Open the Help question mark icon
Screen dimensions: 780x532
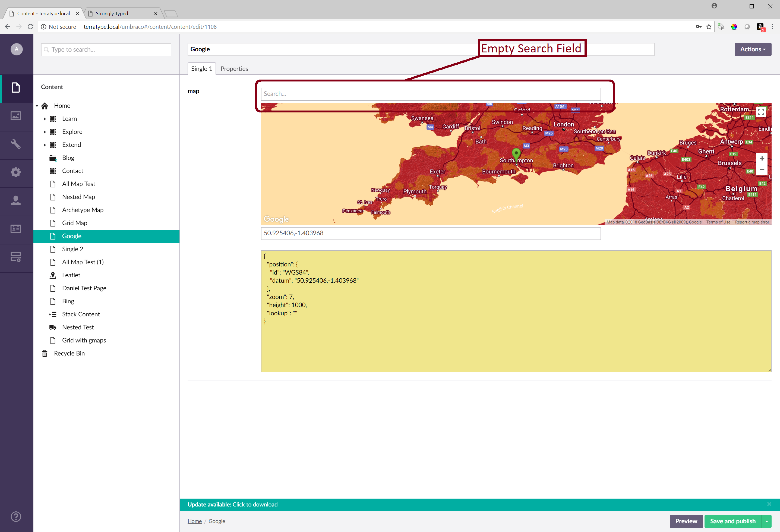(16, 517)
